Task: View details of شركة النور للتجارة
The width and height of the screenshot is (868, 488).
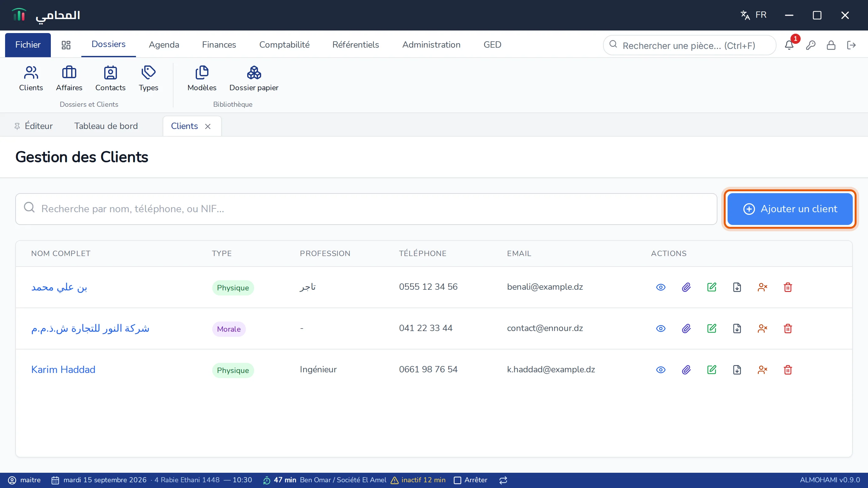Action: [x=661, y=329]
